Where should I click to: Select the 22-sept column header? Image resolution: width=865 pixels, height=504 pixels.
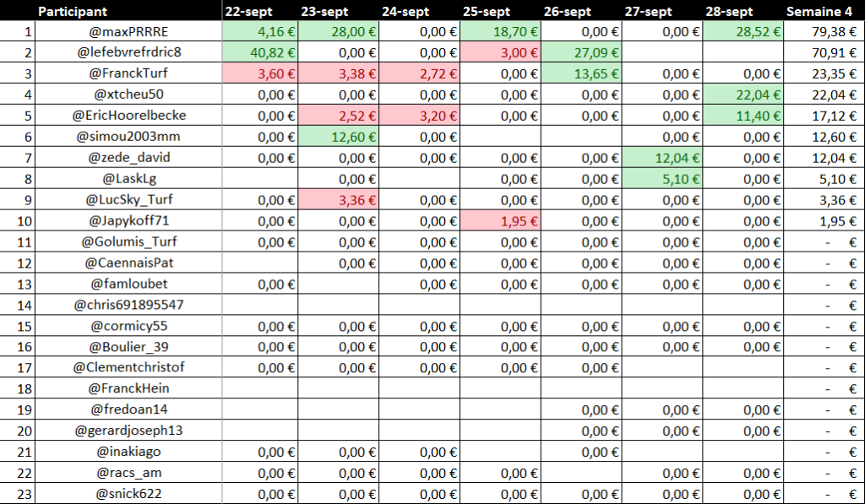[x=248, y=12]
